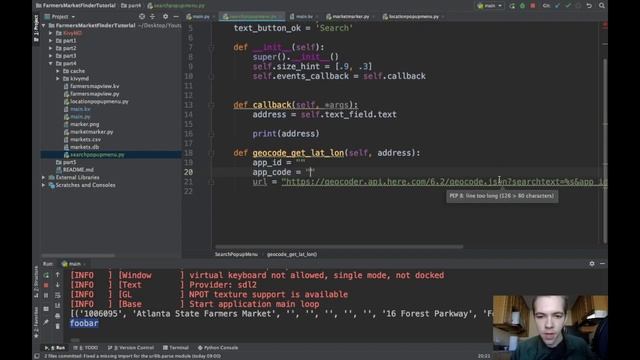Click the Git update project icon
The width and height of the screenshot is (640, 360).
point(558,6)
